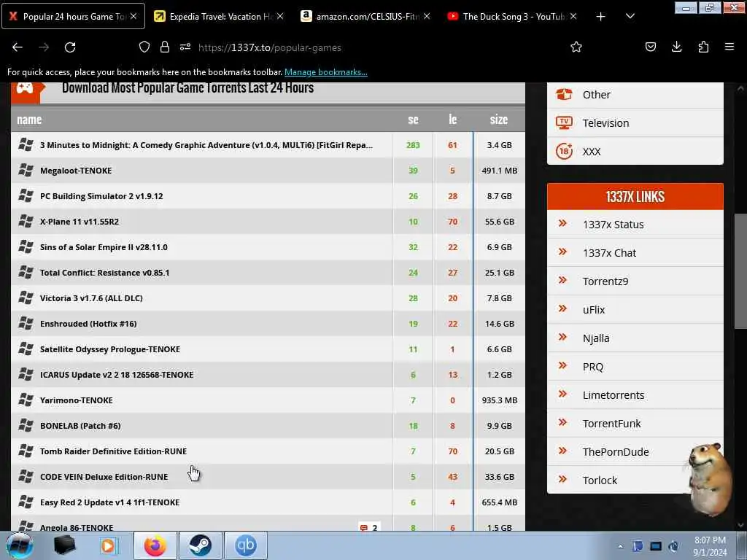Open 3 Minutes to Midnight torrent

pos(206,145)
